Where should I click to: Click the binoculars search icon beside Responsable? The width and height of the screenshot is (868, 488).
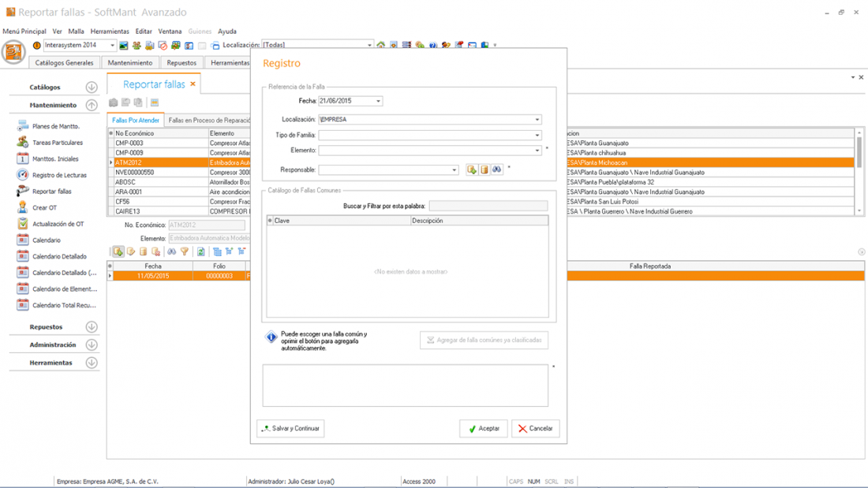(x=497, y=169)
